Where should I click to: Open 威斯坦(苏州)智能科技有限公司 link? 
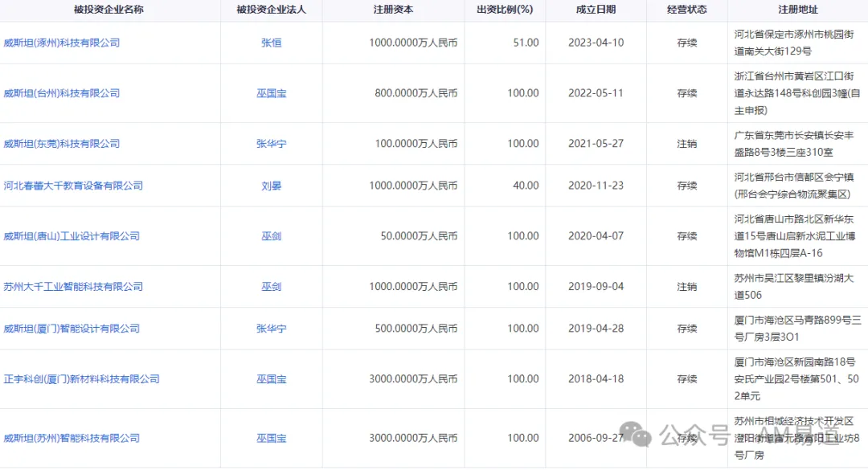pos(72,438)
